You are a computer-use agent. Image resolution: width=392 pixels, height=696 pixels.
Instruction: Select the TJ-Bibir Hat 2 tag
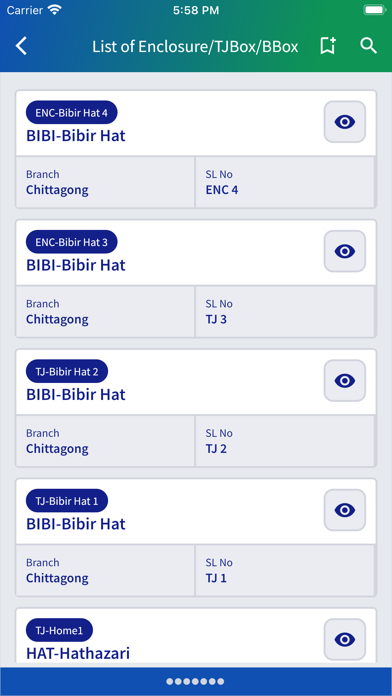[67, 371]
